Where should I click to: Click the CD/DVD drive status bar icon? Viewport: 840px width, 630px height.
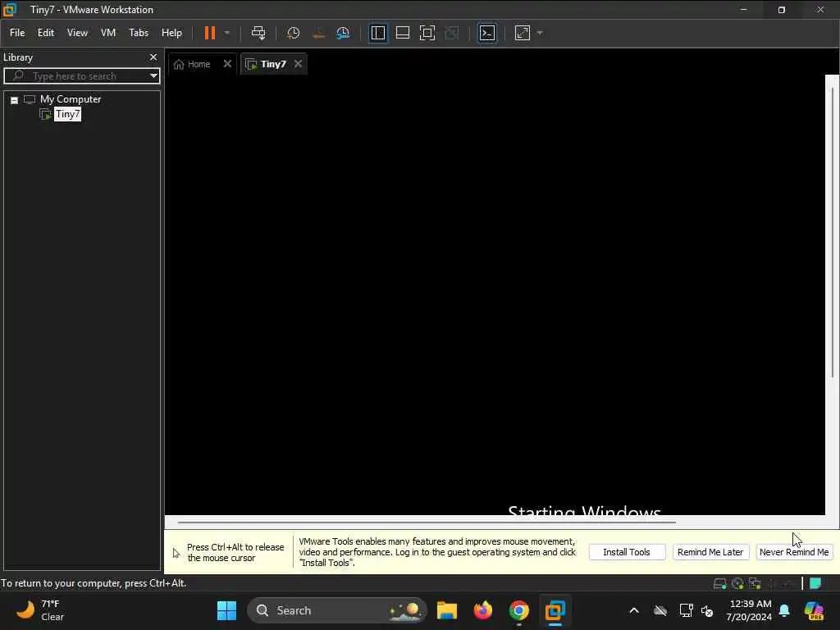[x=737, y=583]
